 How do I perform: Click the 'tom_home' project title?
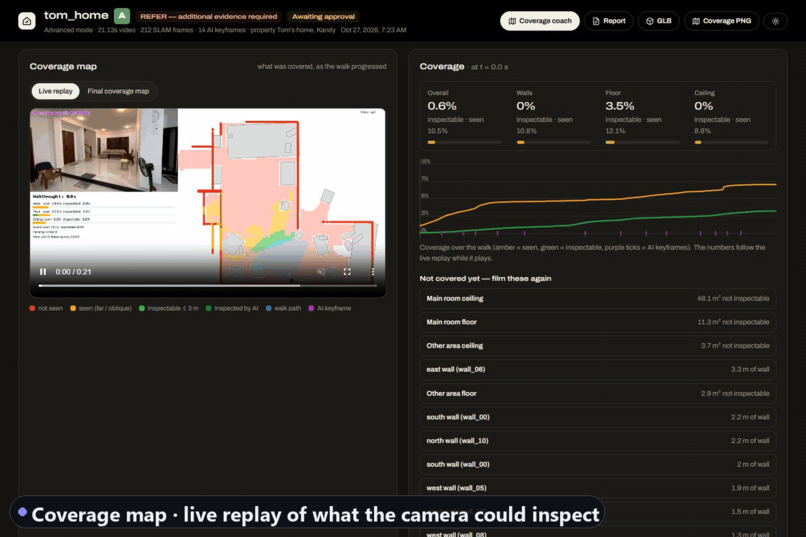76,15
